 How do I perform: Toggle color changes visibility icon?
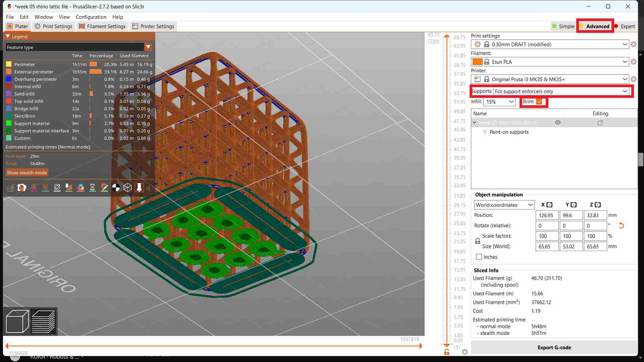80,187
